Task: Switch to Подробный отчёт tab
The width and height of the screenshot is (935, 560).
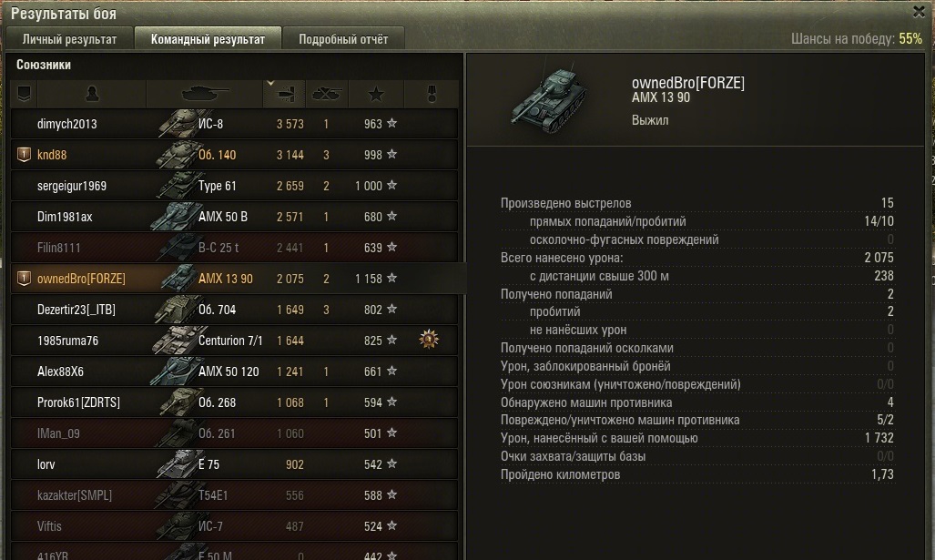Action: [343, 39]
